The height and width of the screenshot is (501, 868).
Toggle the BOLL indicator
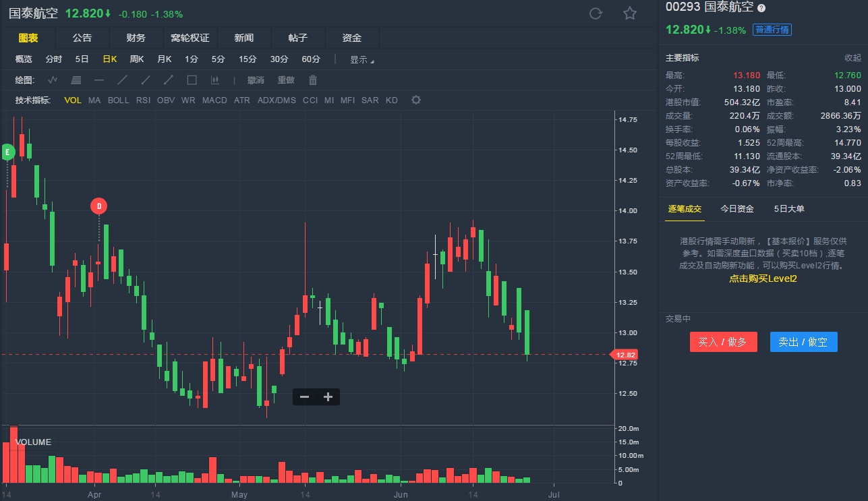point(118,100)
